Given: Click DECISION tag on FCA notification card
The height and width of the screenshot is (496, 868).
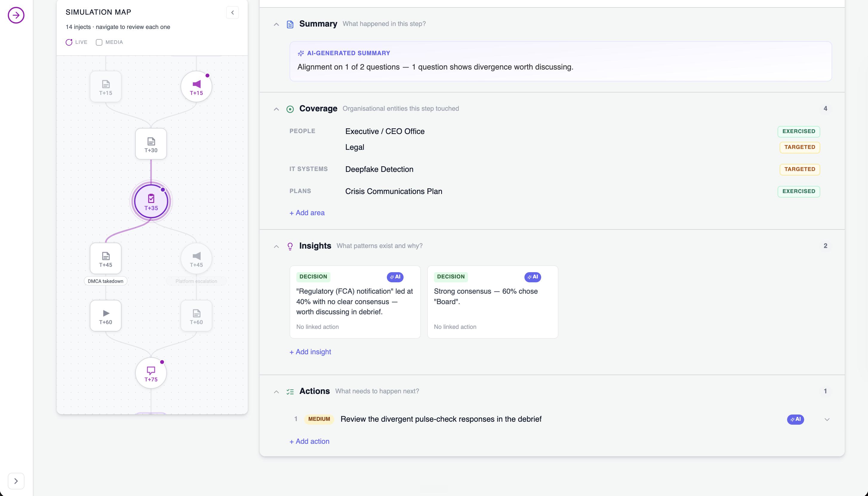Looking at the screenshot, I should coord(313,277).
